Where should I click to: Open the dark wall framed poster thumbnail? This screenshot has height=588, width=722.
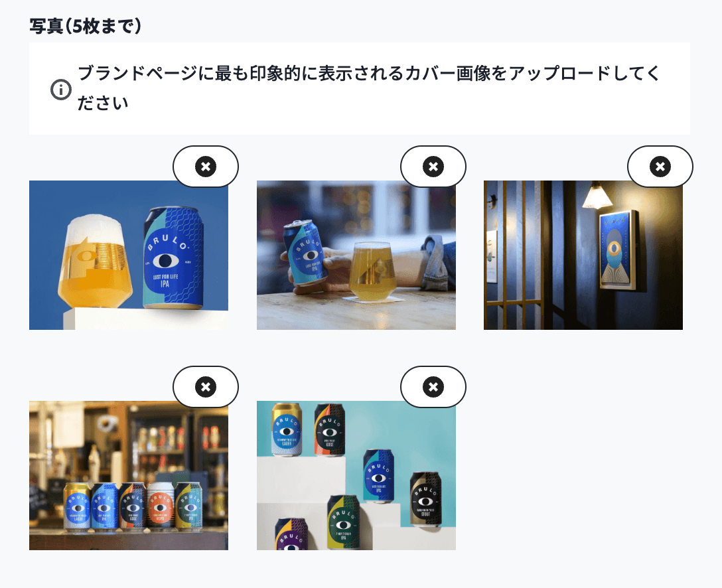(583, 255)
